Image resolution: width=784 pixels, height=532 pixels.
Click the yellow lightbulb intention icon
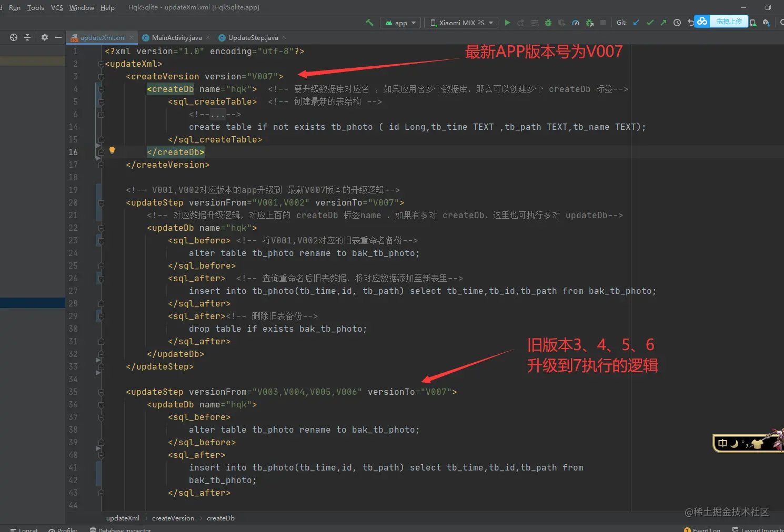coord(112,151)
